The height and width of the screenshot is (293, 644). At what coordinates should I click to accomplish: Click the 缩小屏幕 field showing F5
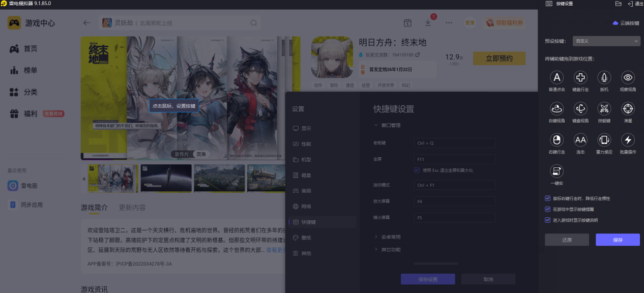tap(454, 218)
